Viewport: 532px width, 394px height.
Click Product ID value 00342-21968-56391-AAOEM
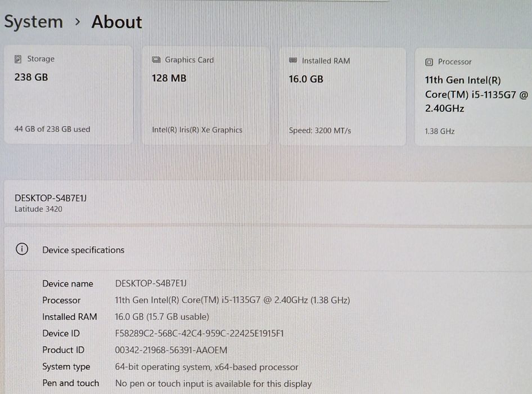click(171, 350)
